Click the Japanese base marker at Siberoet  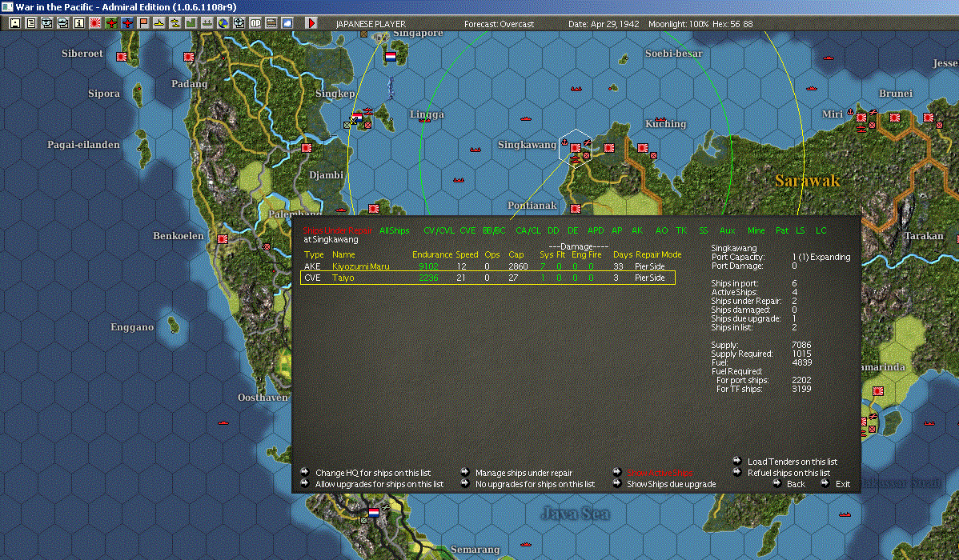(x=121, y=57)
